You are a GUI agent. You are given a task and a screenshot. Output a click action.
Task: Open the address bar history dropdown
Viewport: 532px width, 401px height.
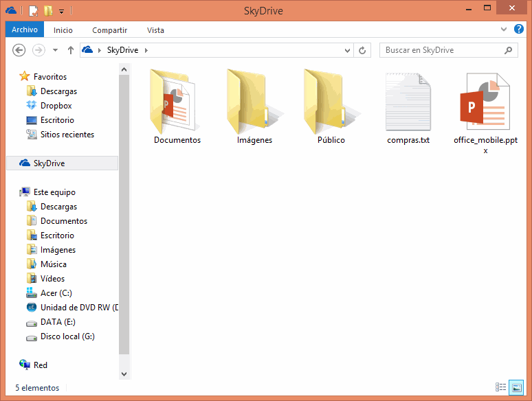coord(348,50)
